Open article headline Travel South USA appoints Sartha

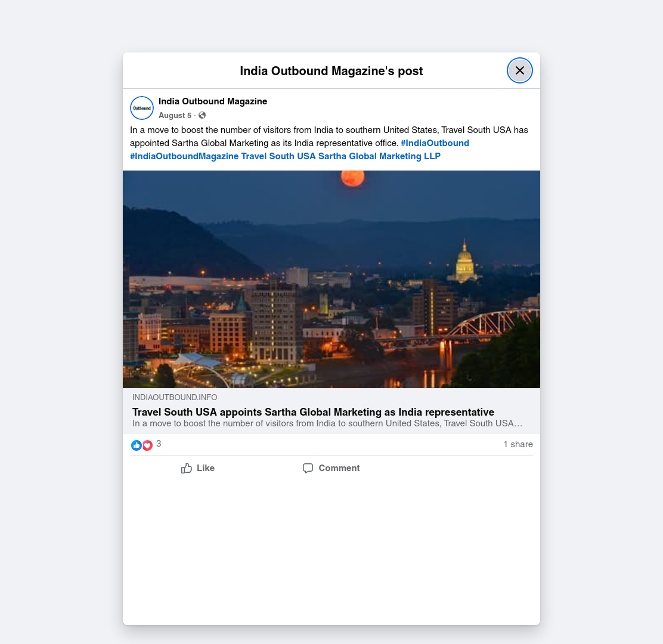tap(314, 412)
